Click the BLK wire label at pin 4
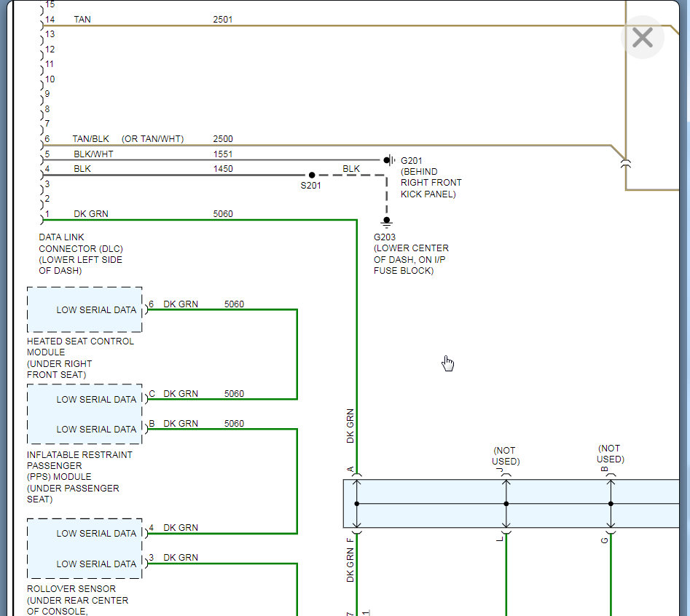Screen dimensions: 690x616 (x=82, y=169)
